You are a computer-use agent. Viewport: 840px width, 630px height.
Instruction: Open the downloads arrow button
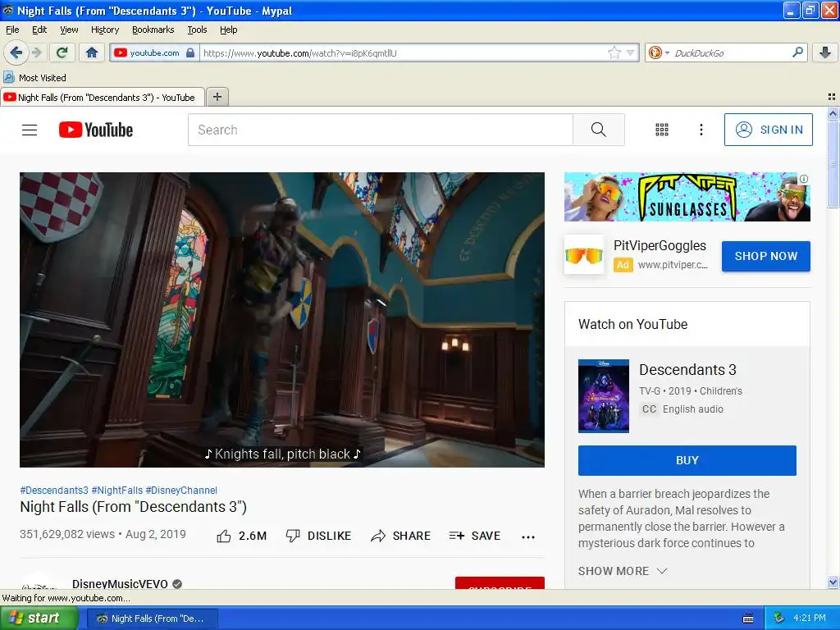click(x=825, y=52)
